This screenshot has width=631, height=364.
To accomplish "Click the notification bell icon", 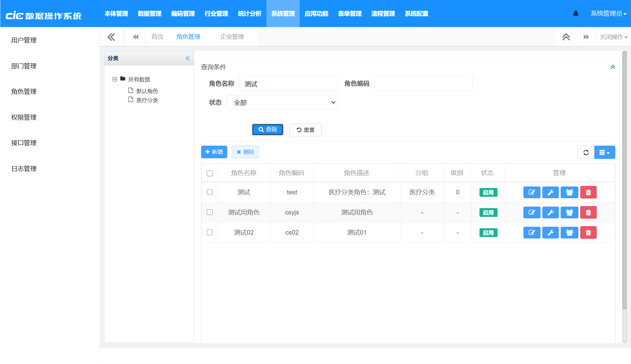I will click(576, 14).
